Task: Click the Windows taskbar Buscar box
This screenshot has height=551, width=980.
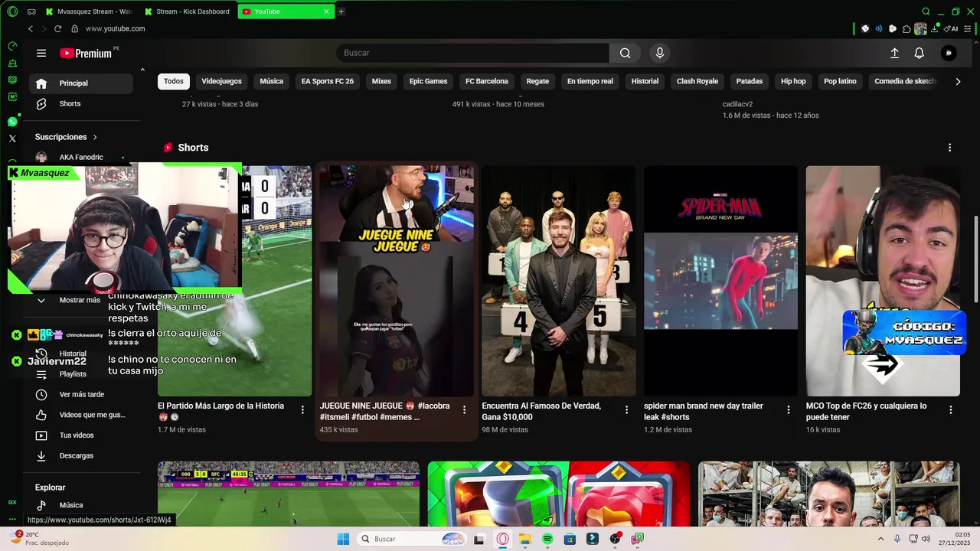Action: [412, 539]
